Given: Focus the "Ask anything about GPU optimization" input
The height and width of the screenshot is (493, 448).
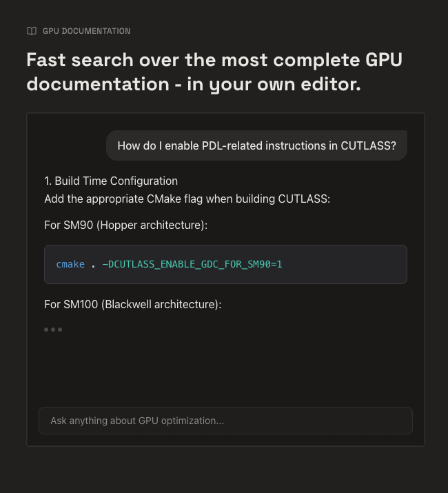Looking at the screenshot, I should coord(225,421).
